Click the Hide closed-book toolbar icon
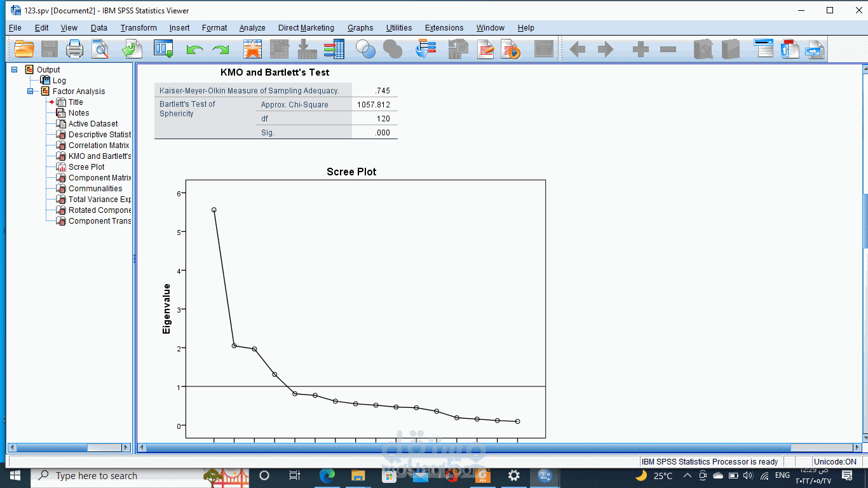Viewport: 868px width, 488px height. click(731, 49)
